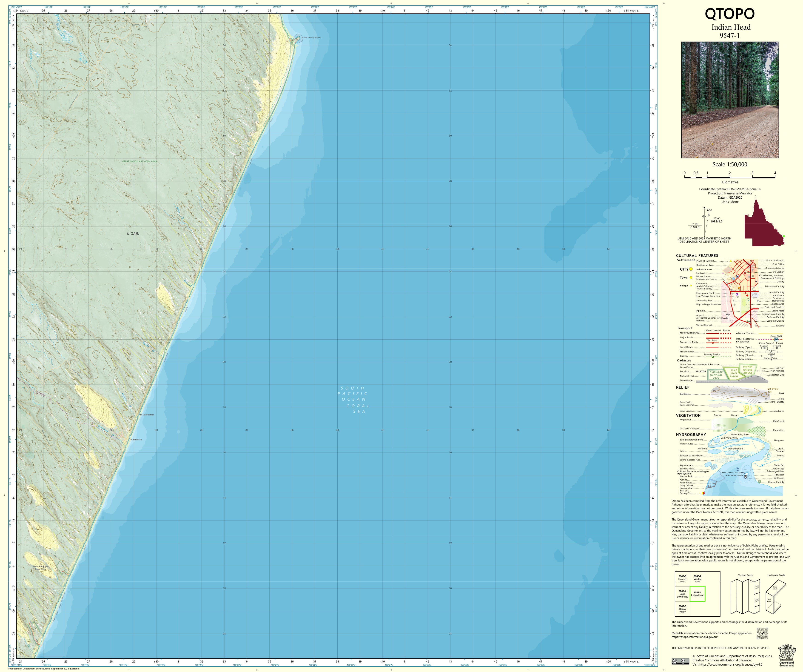This screenshot has width=803, height=672.
Task: Select the 9548-2 Waddy Point index cell
Action: [698, 579]
